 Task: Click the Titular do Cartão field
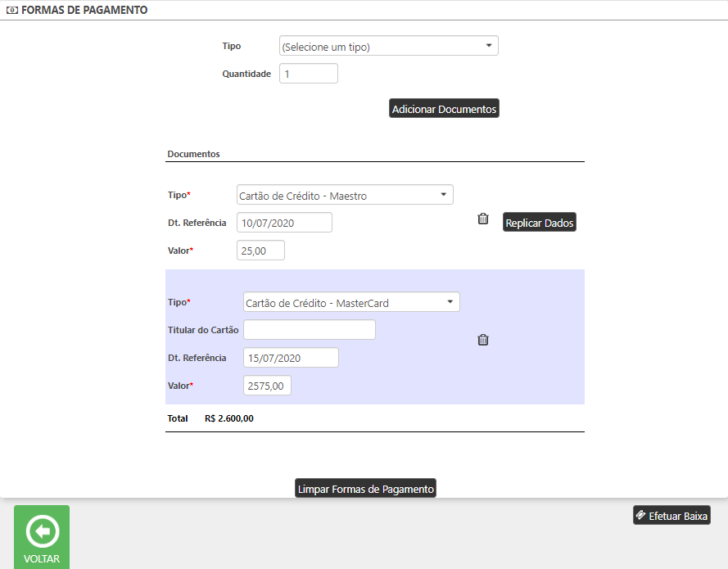point(309,330)
